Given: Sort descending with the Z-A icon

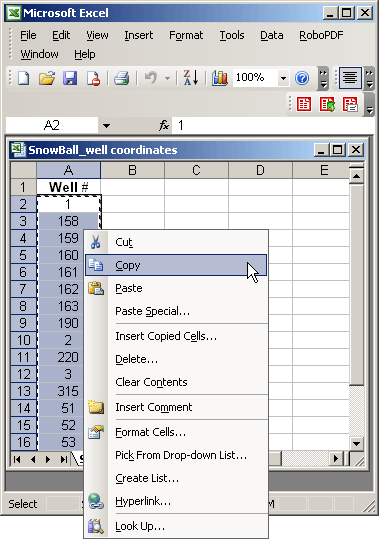Looking at the screenshot, I should pos(191,78).
